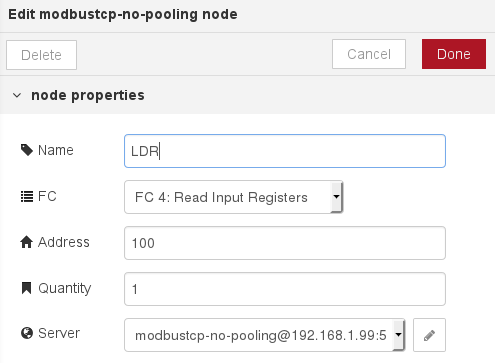The image size is (495, 363).
Task: Click the Address field showing 100
Action: pyautogui.click(x=285, y=243)
